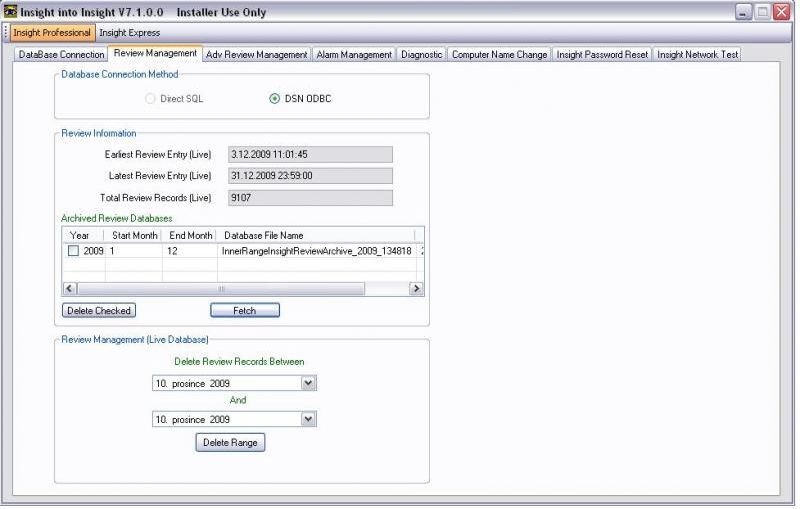Check the 2009 archive row checkbox

73,252
